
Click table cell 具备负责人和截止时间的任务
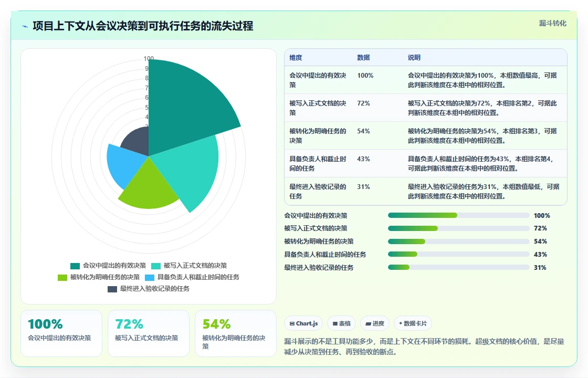tap(318, 163)
